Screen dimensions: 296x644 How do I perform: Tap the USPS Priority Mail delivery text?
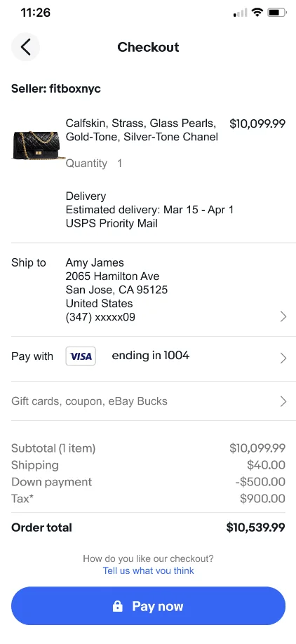coord(112,223)
